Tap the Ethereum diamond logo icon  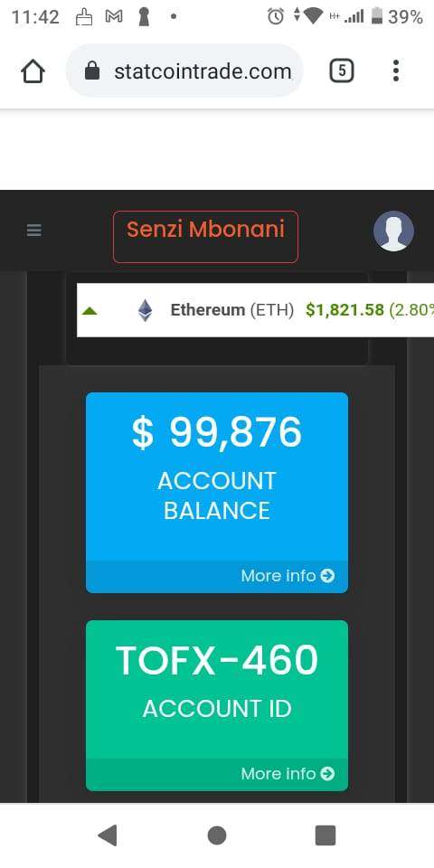point(145,310)
